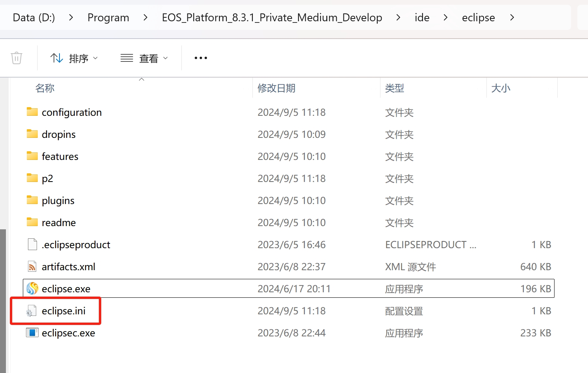Expand the chevron after the eclipse breadcrumb
Screen dimensions: 588x373
[x=512, y=17]
